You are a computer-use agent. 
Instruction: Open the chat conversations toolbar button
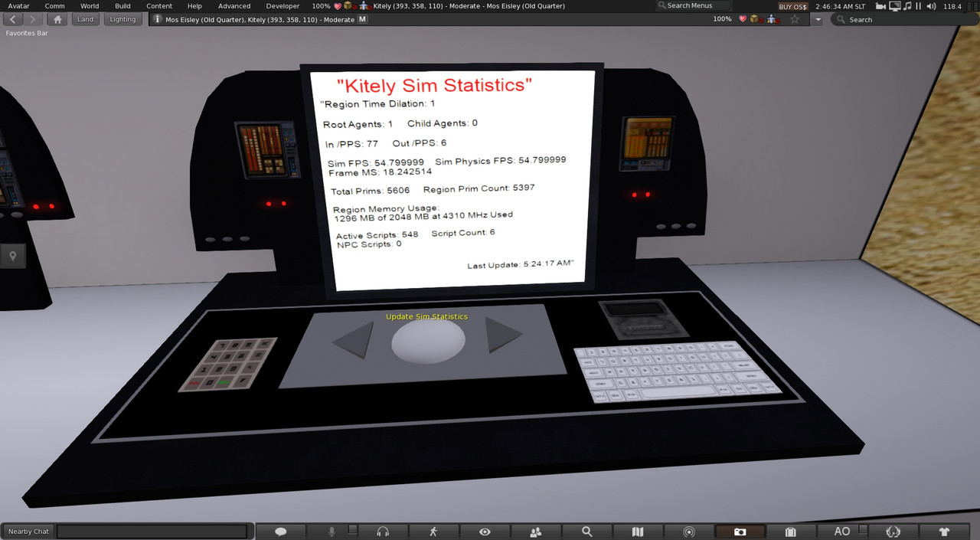(x=280, y=532)
